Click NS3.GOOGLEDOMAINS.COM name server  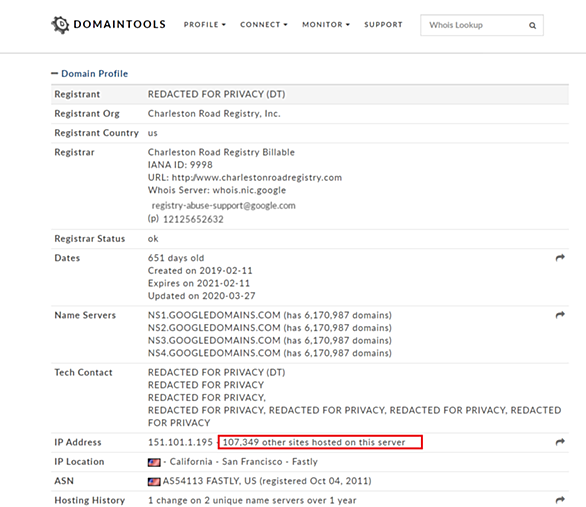coord(214,340)
